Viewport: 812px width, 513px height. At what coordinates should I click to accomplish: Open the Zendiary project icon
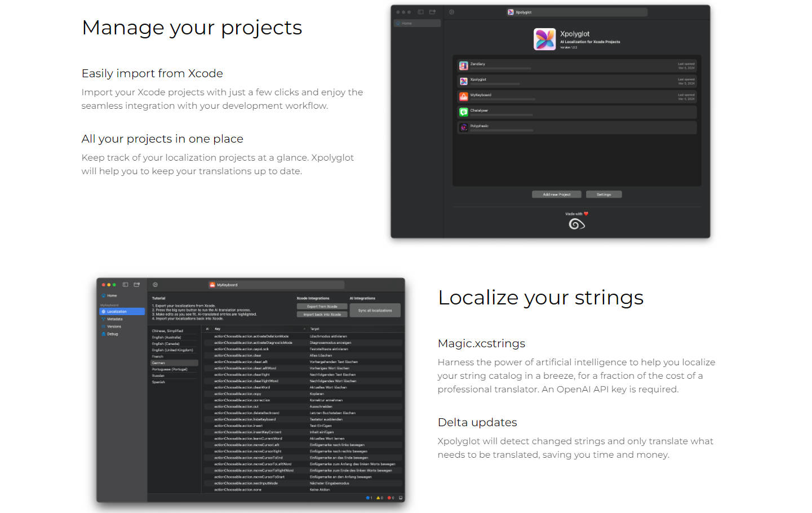(463, 66)
